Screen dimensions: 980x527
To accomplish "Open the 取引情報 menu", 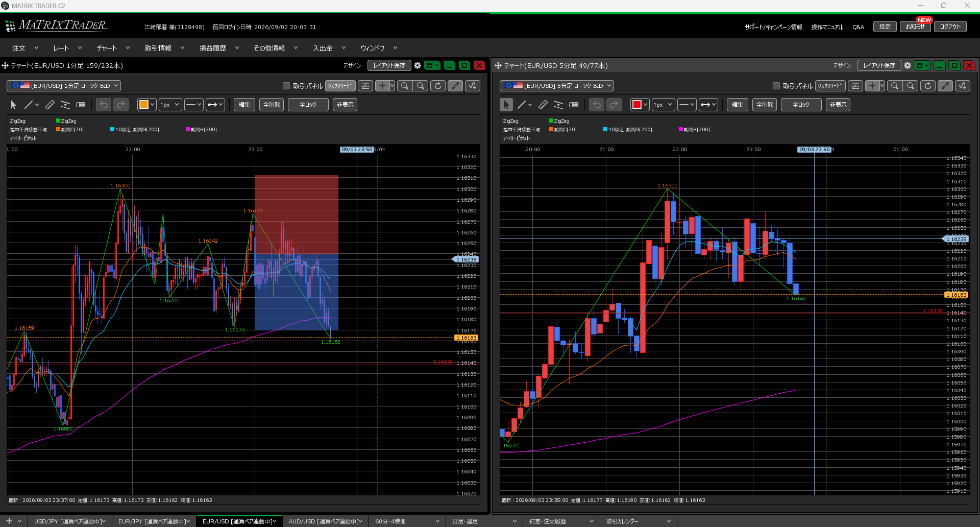I will 164,48.
